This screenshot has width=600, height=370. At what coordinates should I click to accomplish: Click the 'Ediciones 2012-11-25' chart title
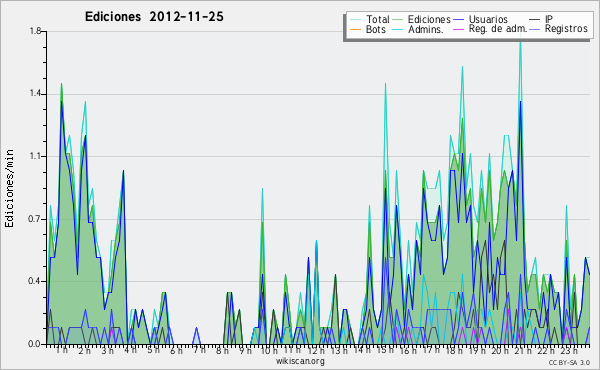[154, 17]
